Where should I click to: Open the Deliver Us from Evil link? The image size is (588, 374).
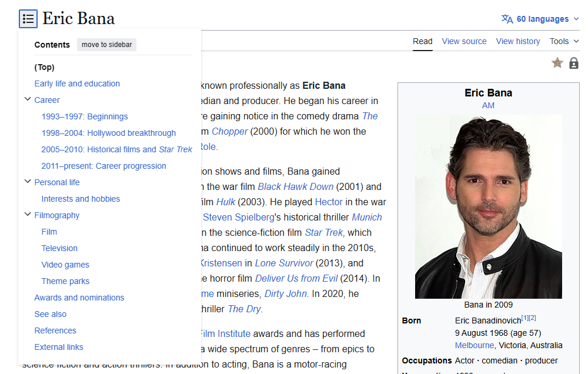point(296,279)
